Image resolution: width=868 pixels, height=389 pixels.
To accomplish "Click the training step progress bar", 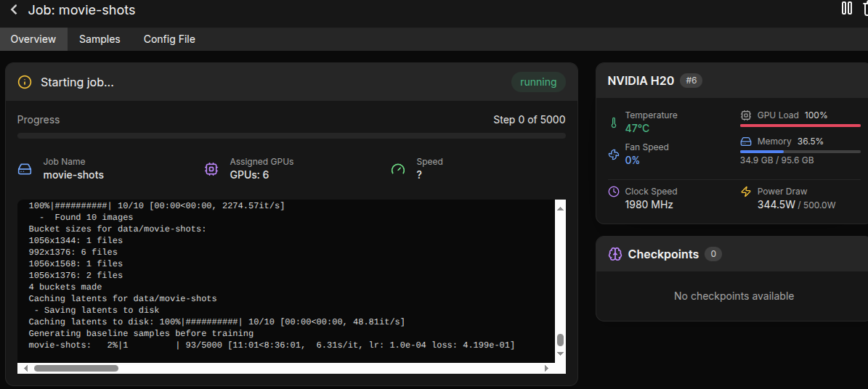I will point(291,135).
